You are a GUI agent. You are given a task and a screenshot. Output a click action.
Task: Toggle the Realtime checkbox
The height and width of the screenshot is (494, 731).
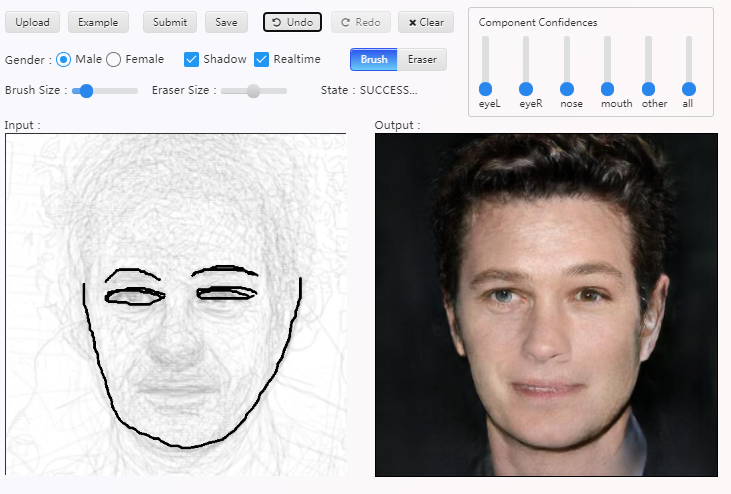[x=262, y=60]
